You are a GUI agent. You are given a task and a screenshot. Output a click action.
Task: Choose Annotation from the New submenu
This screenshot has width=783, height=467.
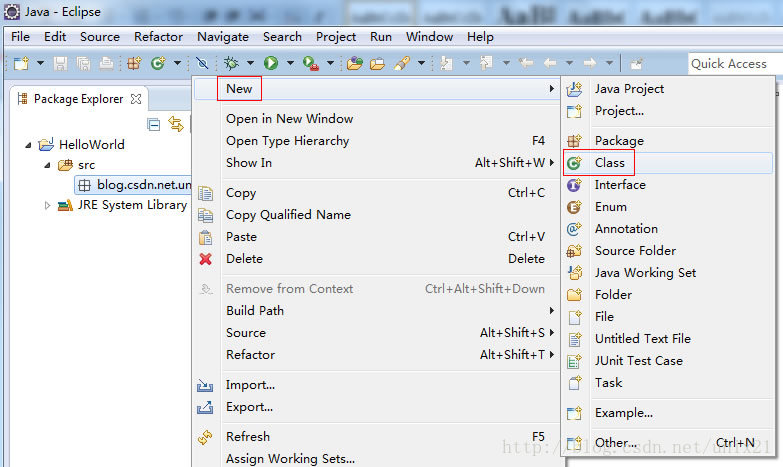(668, 229)
